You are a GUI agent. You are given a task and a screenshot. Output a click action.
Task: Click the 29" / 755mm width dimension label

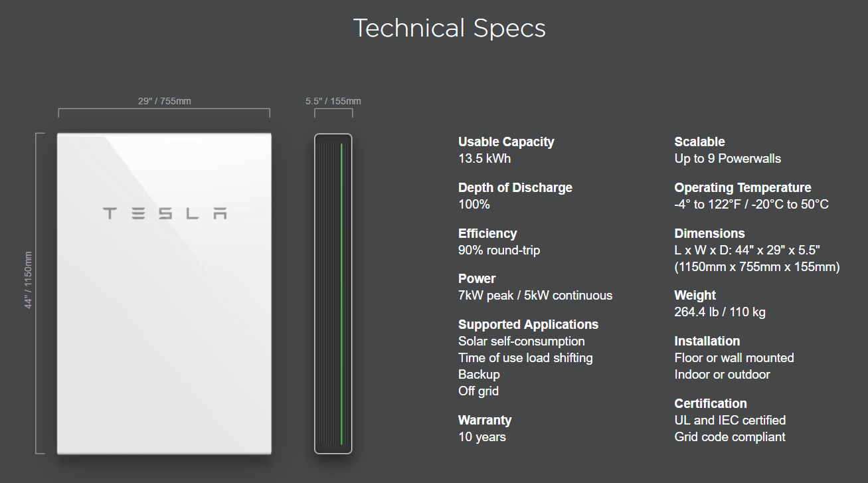(165, 101)
